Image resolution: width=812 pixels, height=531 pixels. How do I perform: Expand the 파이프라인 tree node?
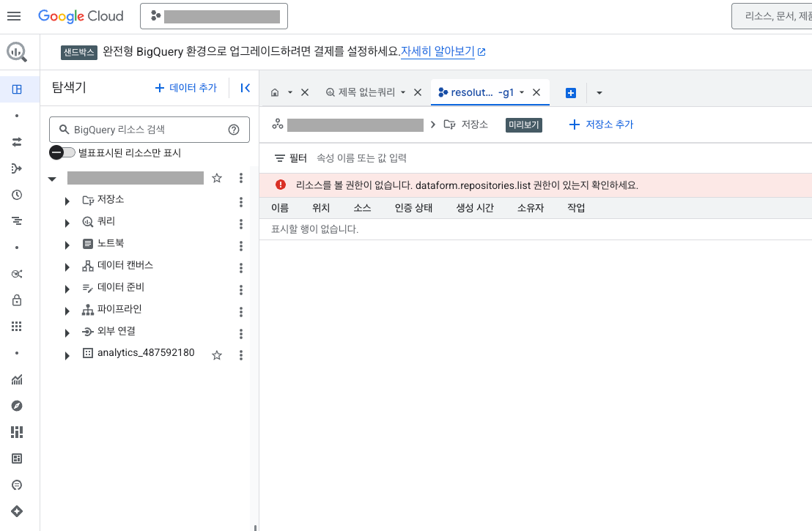(x=67, y=311)
